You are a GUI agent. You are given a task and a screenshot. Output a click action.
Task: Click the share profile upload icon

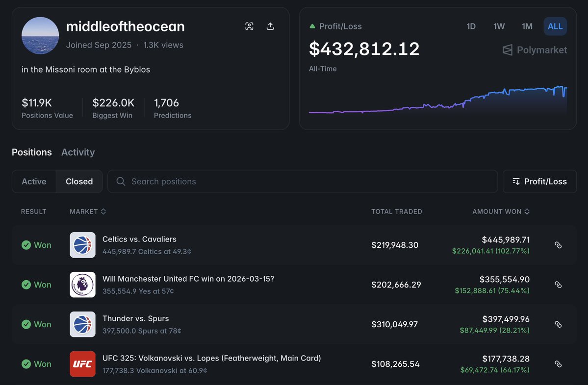coord(270,26)
